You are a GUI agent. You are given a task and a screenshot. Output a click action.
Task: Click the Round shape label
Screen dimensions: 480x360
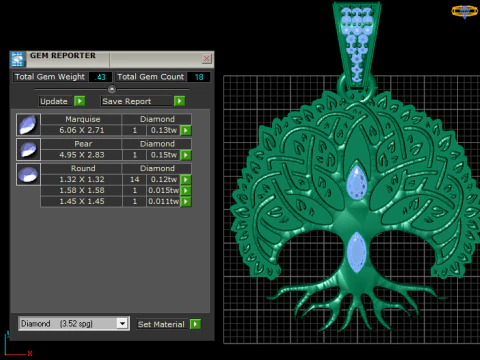(83, 168)
